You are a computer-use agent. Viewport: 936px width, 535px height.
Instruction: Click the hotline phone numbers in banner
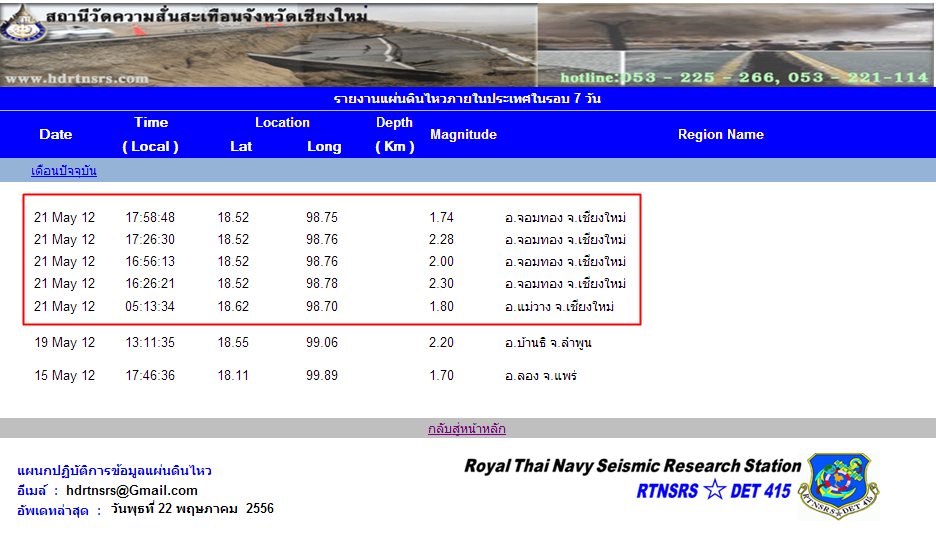click(744, 77)
